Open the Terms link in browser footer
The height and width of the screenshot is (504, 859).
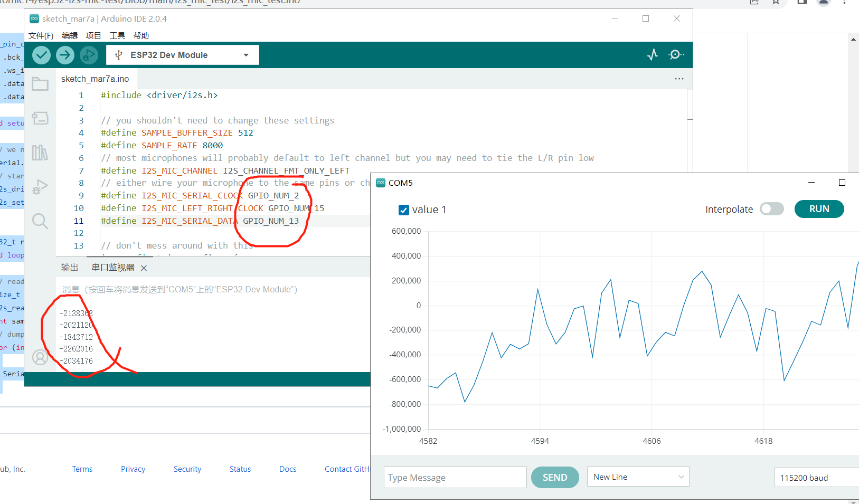click(x=82, y=469)
